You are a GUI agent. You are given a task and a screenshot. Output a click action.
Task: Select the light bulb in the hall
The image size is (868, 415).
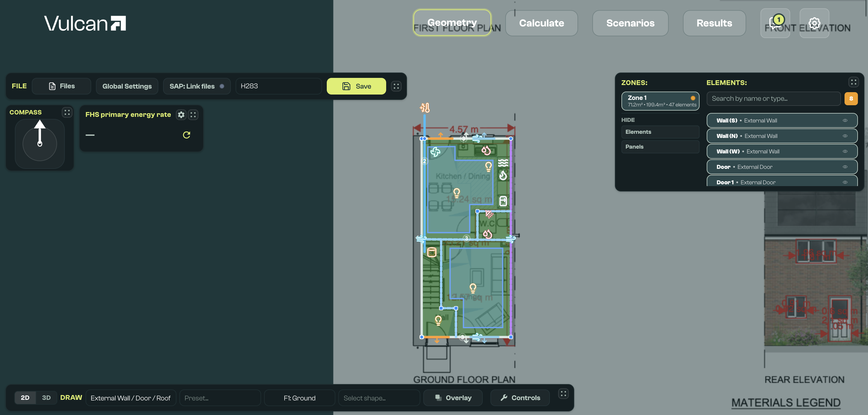coord(438,320)
